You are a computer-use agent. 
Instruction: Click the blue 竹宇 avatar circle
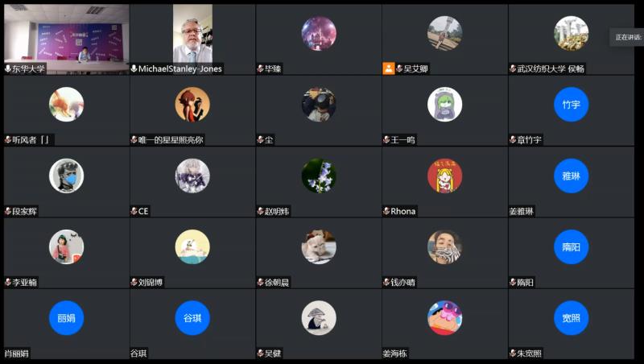point(571,105)
